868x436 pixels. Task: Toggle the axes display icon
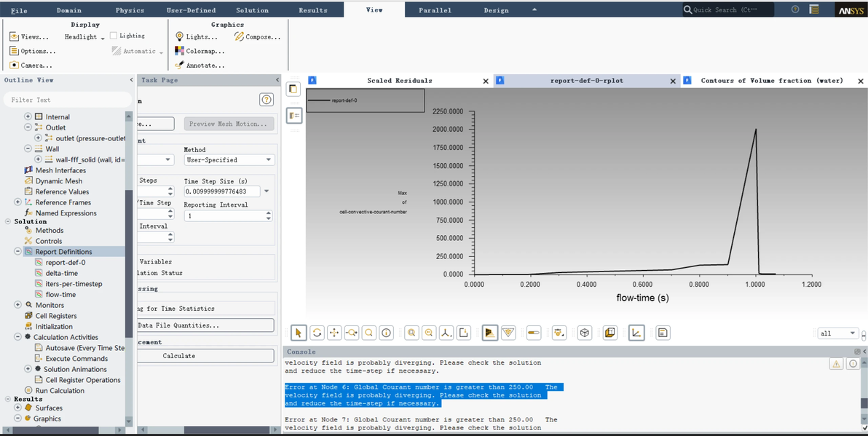point(636,333)
